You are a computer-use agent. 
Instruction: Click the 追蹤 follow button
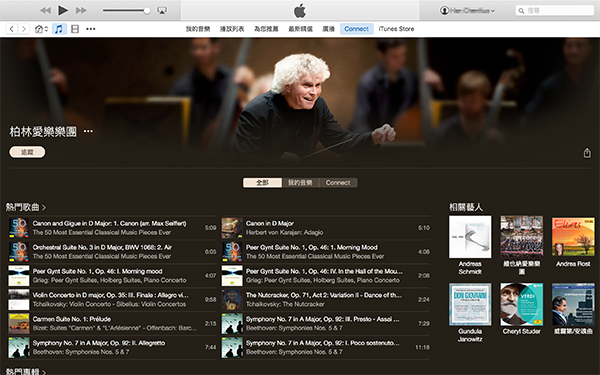(x=27, y=152)
